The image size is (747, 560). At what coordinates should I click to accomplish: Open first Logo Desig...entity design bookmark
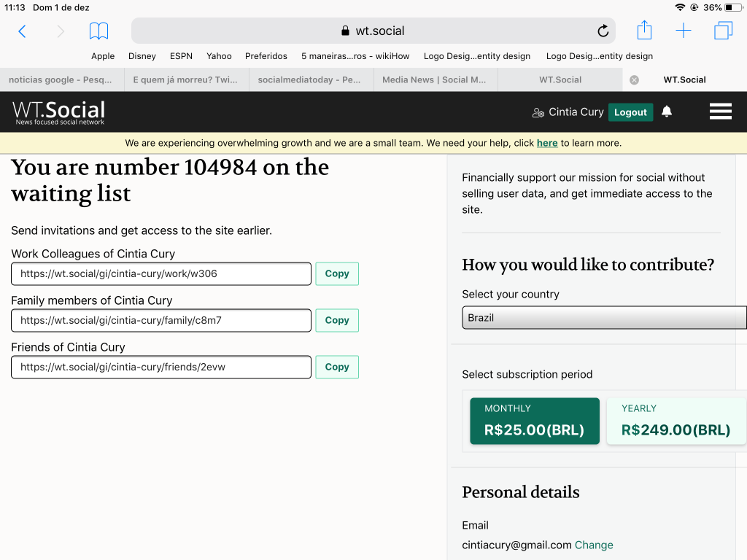(477, 56)
